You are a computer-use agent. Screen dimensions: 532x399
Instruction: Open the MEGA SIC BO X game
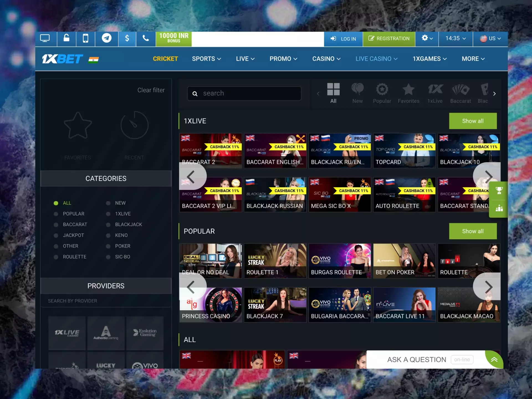tap(340, 195)
